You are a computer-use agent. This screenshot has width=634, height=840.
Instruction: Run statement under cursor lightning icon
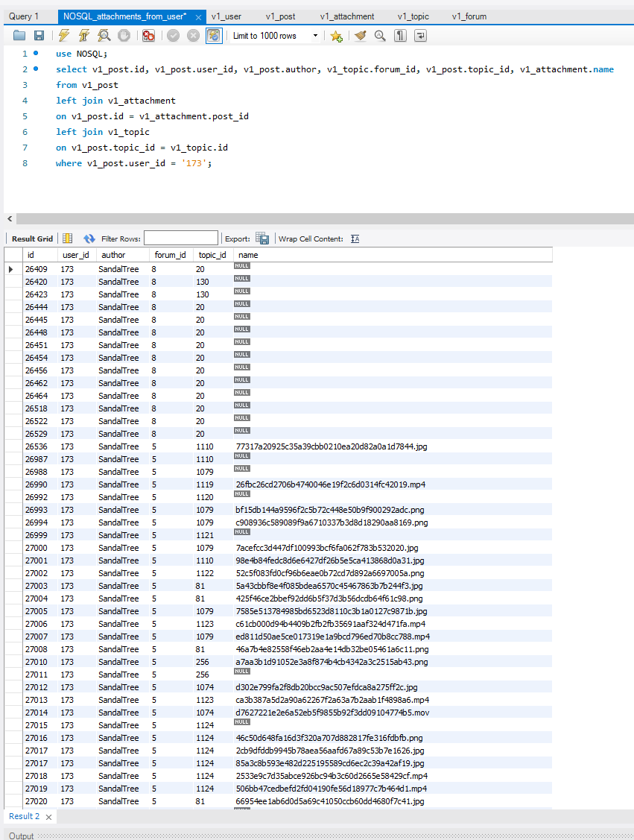(84, 36)
